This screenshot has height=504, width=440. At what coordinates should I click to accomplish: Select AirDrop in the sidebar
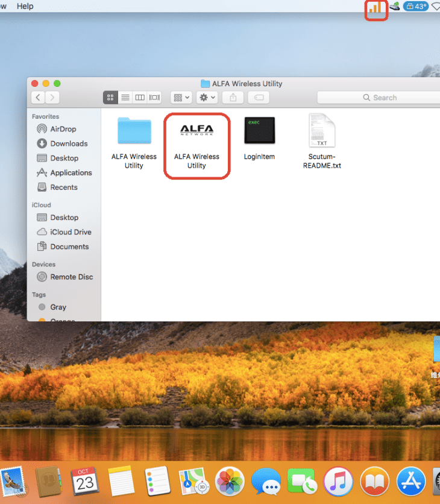[63, 129]
